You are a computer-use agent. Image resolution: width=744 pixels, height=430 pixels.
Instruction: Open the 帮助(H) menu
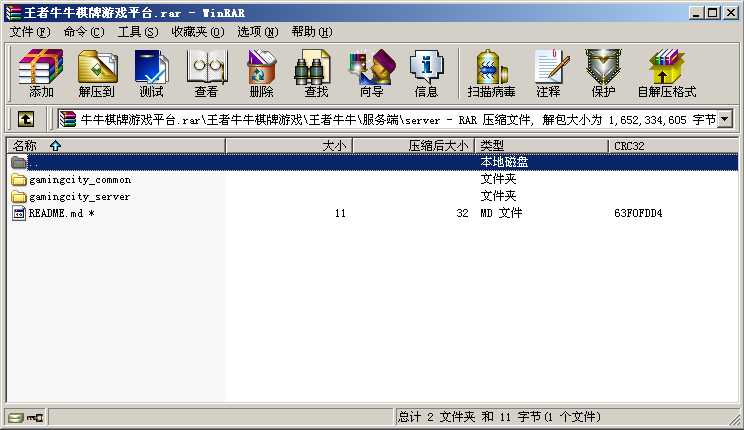[x=312, y=32]
